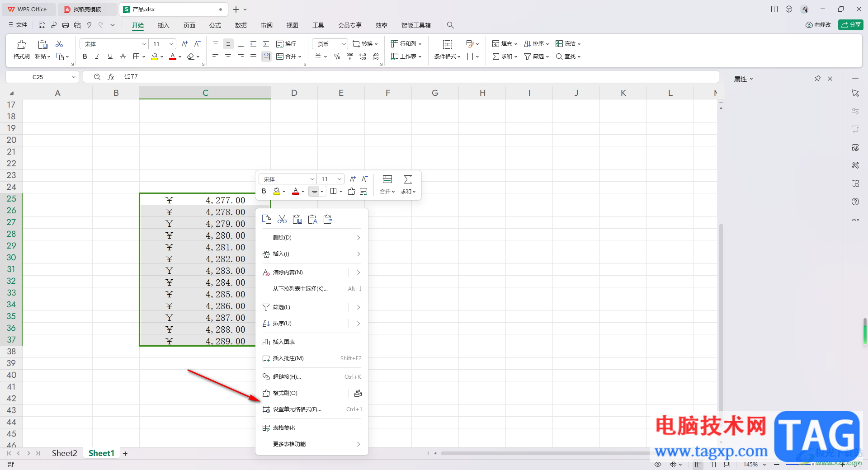This screenshot has height=470, width=868.
Task: Toggle Bold in the ribbon
Action: pos(85,56)
